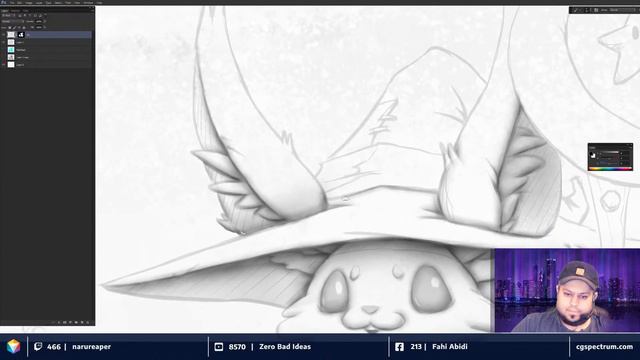Filter layers by shape layers icon
The height and width of the screenshot is (360, 640).
(35, 16)
